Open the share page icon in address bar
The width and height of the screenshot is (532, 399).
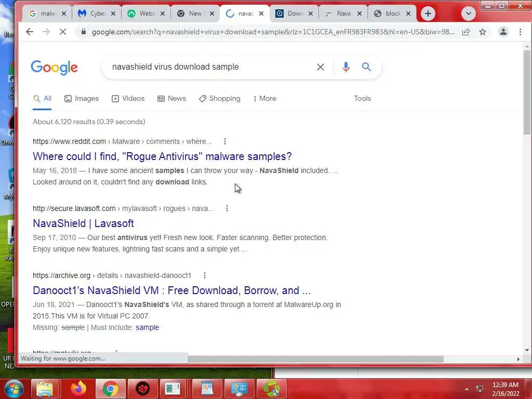pos(466,32)
